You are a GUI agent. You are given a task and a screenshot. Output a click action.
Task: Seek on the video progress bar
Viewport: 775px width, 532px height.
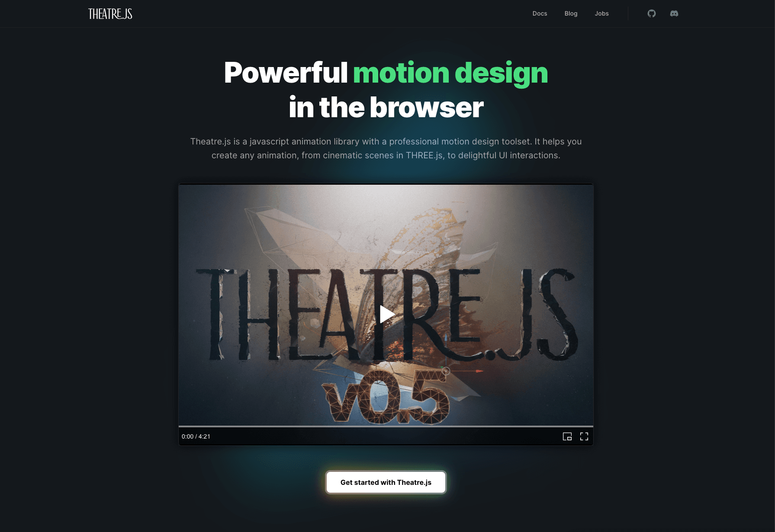pos(386,426)
